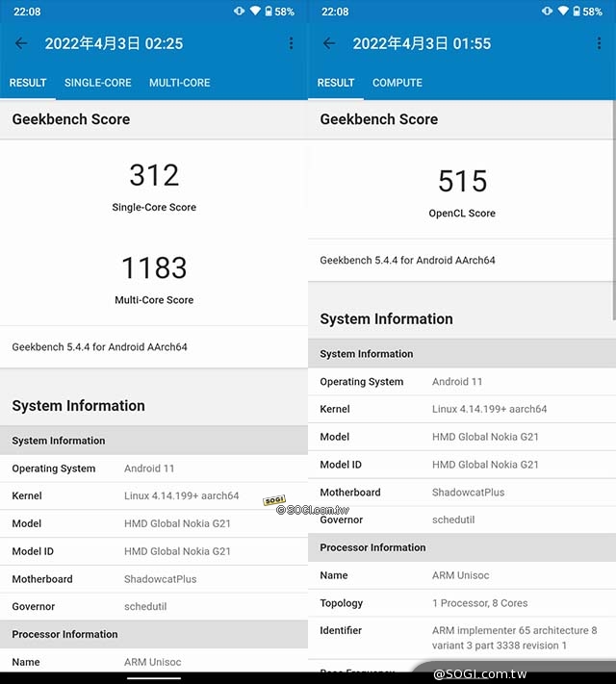Select Governor schedutil value on right screen
Viewport: 616px width, 684px height.
coord(453,519)
